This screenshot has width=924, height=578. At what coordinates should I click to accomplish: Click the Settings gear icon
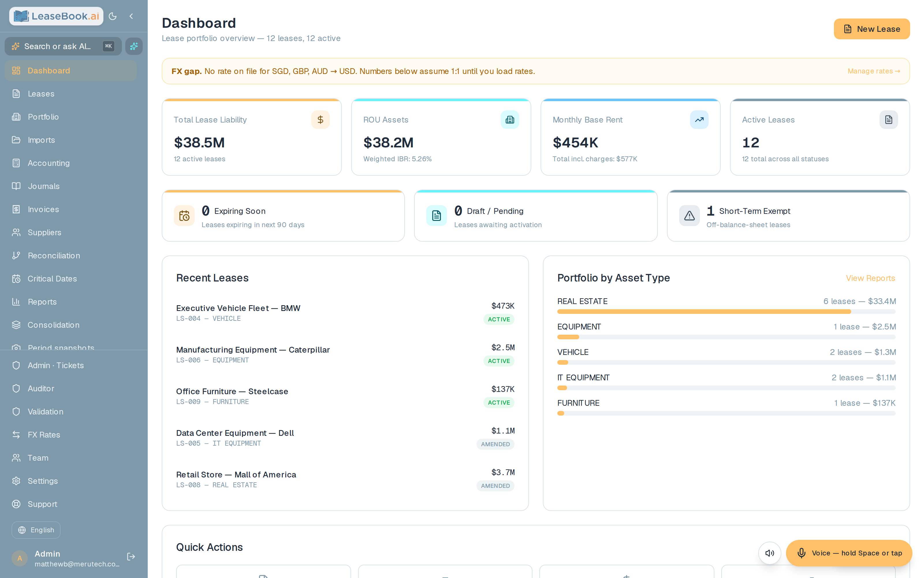click(x=16, y=481)
